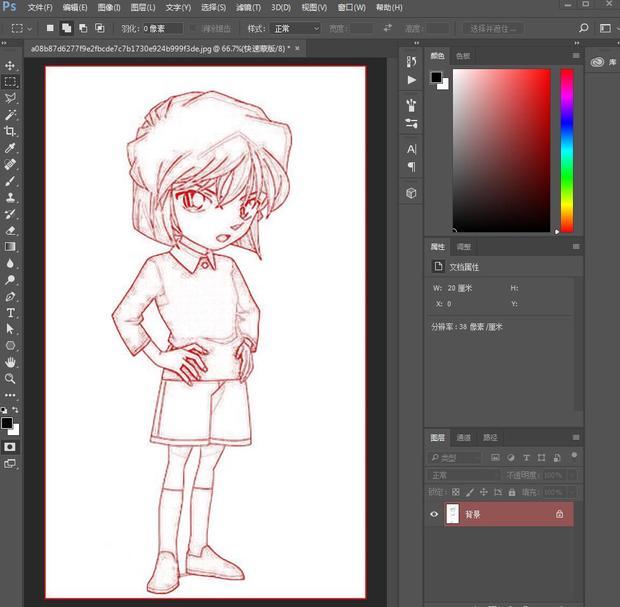Select the Crop tool
Image resolution: width=620 pixels, height=607 pixels.
pos(10,131)
